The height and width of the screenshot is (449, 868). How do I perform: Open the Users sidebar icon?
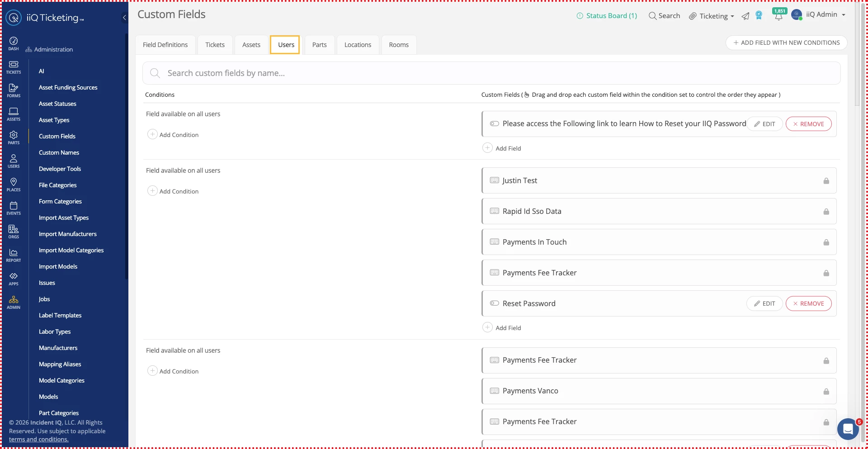point(14,161)
